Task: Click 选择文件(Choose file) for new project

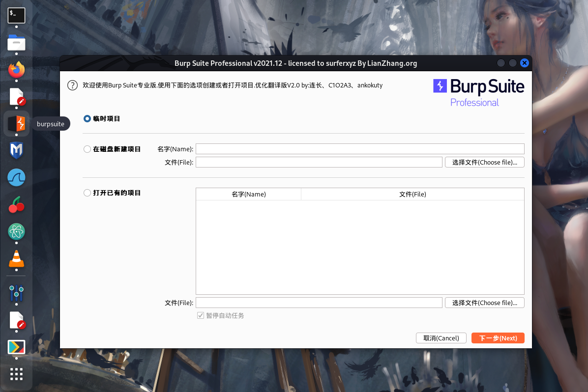Action: (x=484, y=162)
